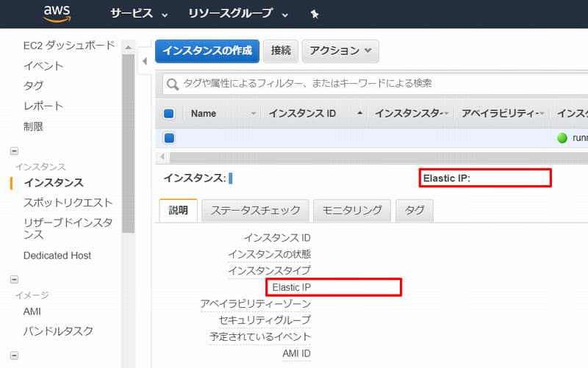The height and width of the screenshot is (368, 588).
Task: Open Dedicated Host in sidebar
Action: tap(57, 256)
